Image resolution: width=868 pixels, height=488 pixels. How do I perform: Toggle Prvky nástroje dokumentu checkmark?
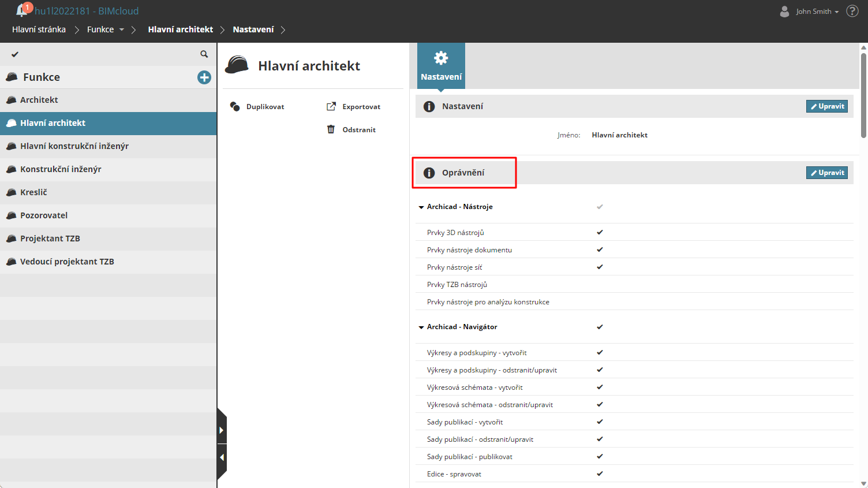point(600,249)
